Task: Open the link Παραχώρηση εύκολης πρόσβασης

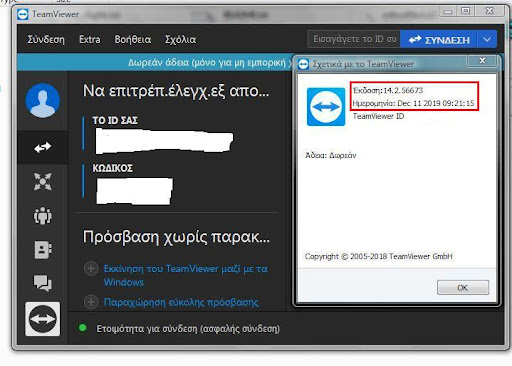Action: pos(181,302)
